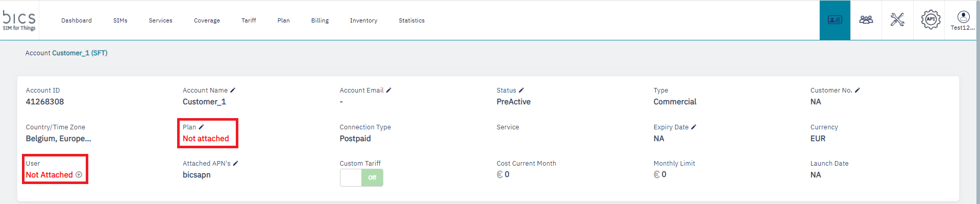The image size is (980, 204).
Task: Edit Account Email via pencil icon
Action: tap(388, 90)
